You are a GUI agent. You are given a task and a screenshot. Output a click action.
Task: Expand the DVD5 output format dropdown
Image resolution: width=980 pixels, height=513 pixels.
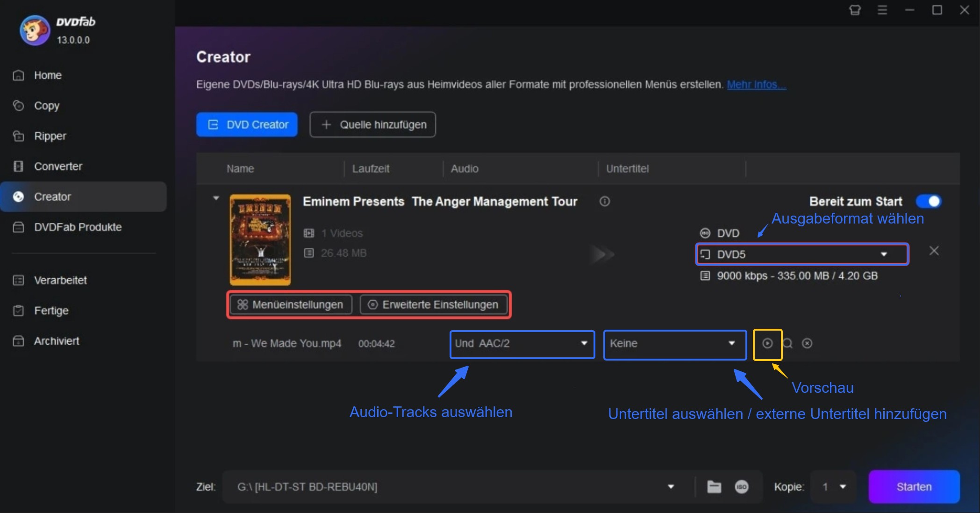click(883, 254)
